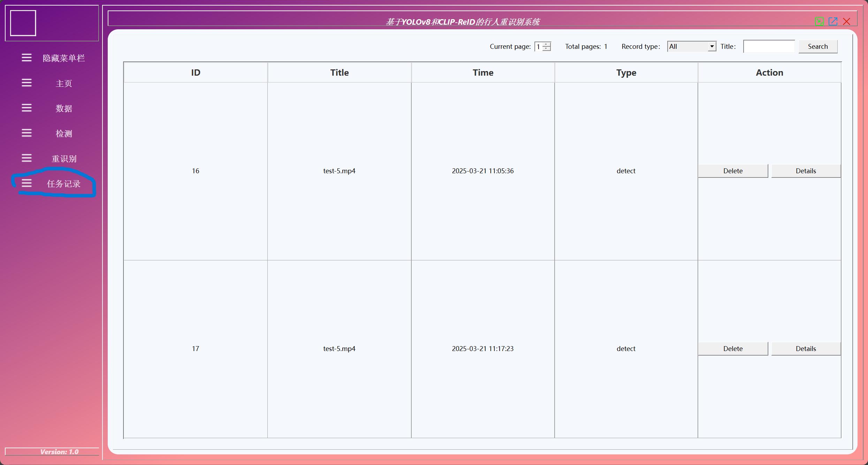The image size is (868, 465).
Task: Click the Time column header
Action: pyautogui.click(x=483, y=73)
